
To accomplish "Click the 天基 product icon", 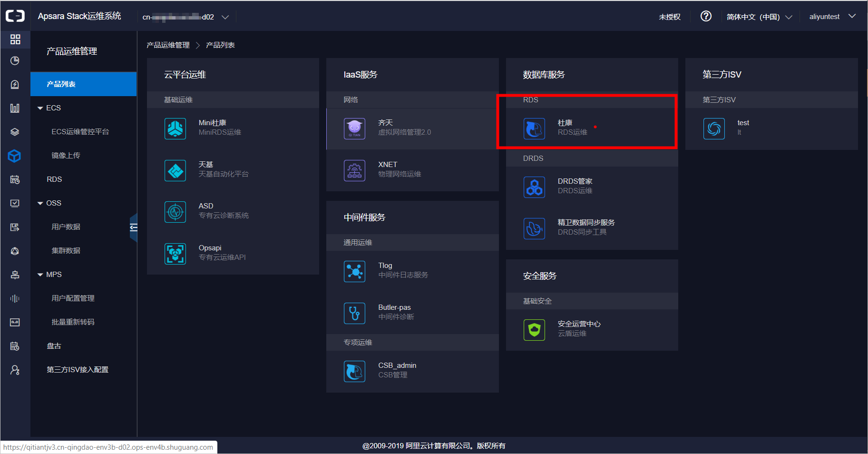I will (x=176, y=170).
